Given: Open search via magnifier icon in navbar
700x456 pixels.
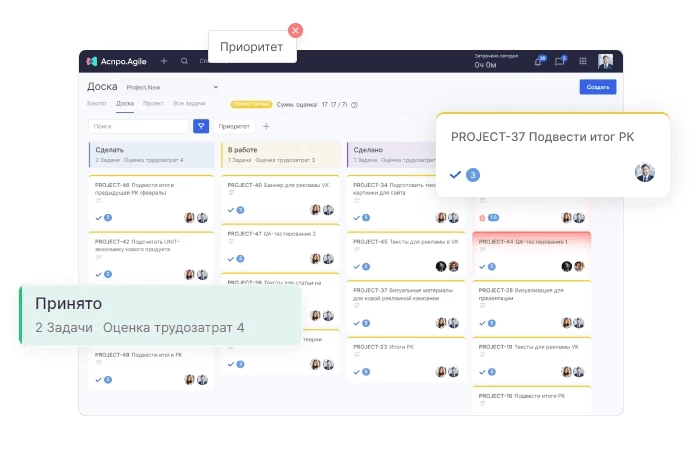Looking at the screenshot, I should pos(184,61).
